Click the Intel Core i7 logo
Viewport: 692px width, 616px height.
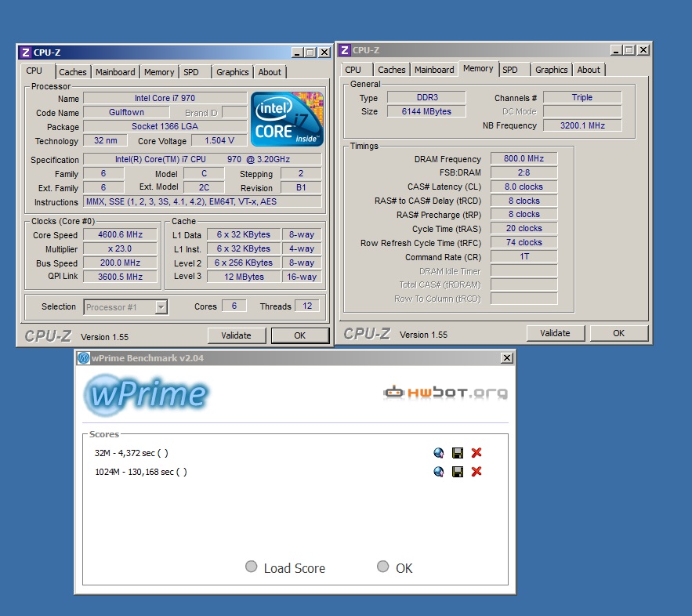[x=287, y=118]
